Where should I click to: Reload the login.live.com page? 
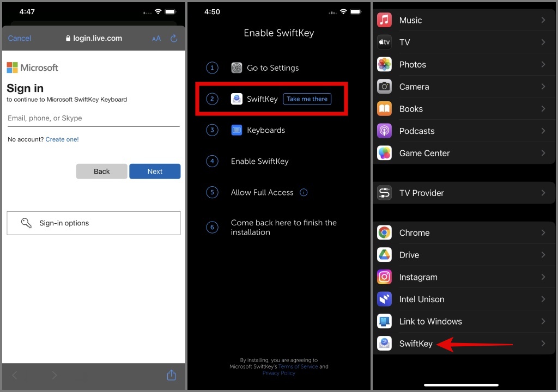point(174,39)
